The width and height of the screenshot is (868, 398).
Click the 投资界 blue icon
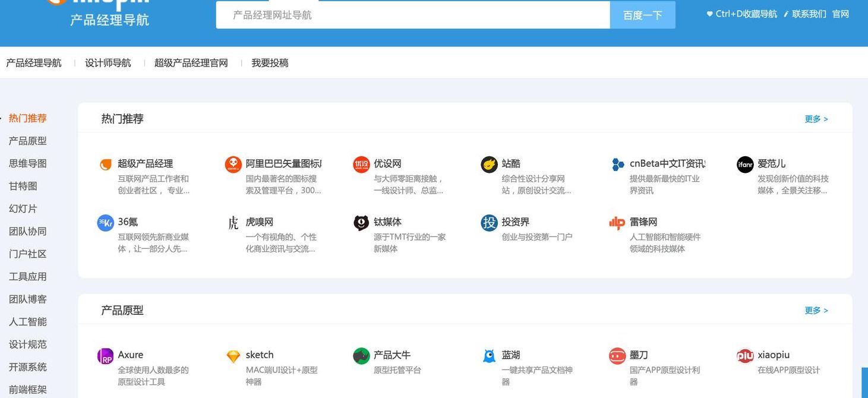point(489,223)
